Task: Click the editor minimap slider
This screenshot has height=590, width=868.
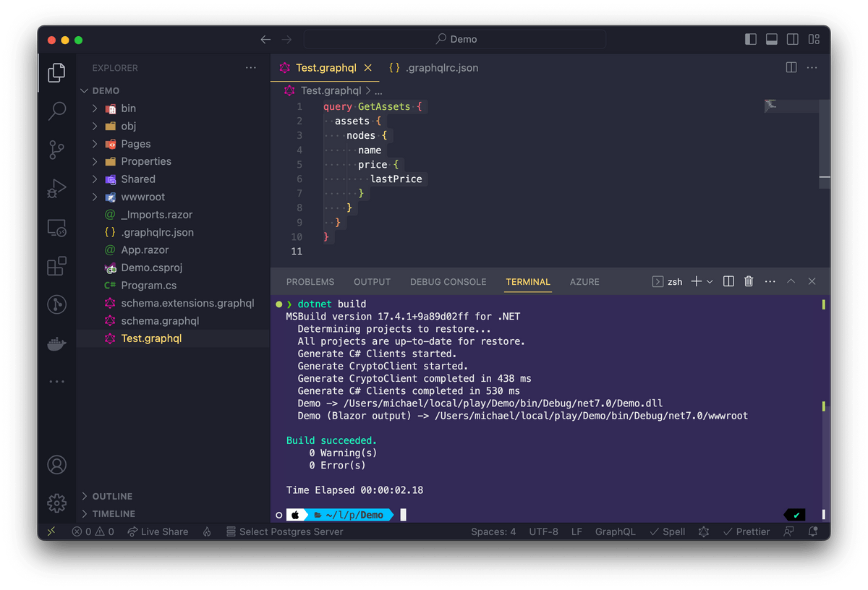Action: (x=791, y=106)
